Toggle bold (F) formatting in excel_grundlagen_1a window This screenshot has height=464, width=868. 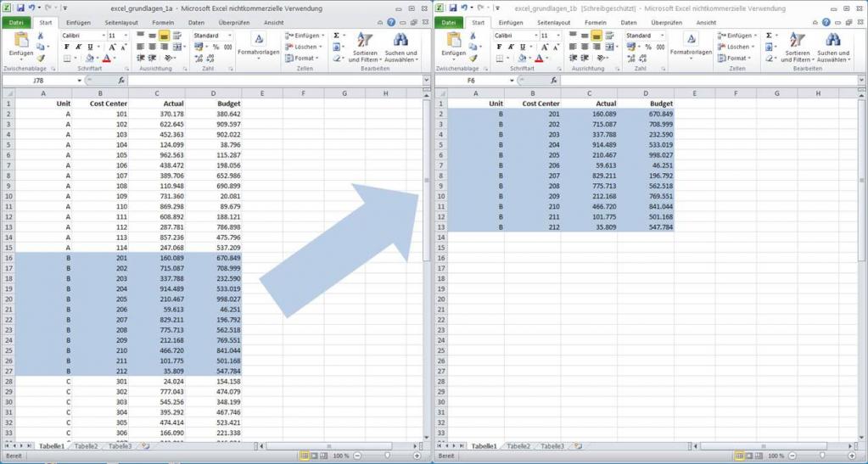[x=66, y=48]
